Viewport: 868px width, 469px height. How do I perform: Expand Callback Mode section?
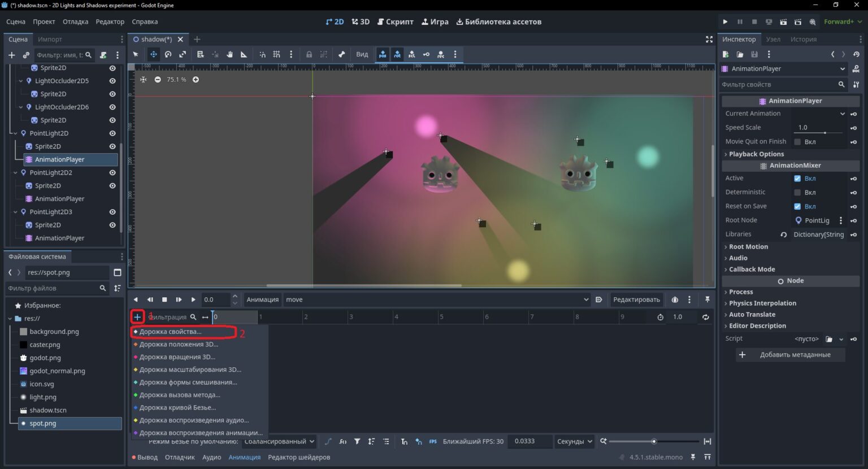pyautogui.click(x=752, y=270)
